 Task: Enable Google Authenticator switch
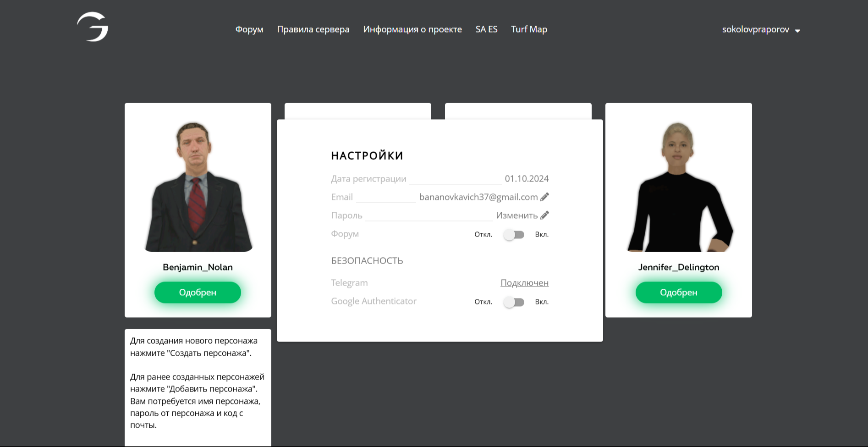(514, 302)
